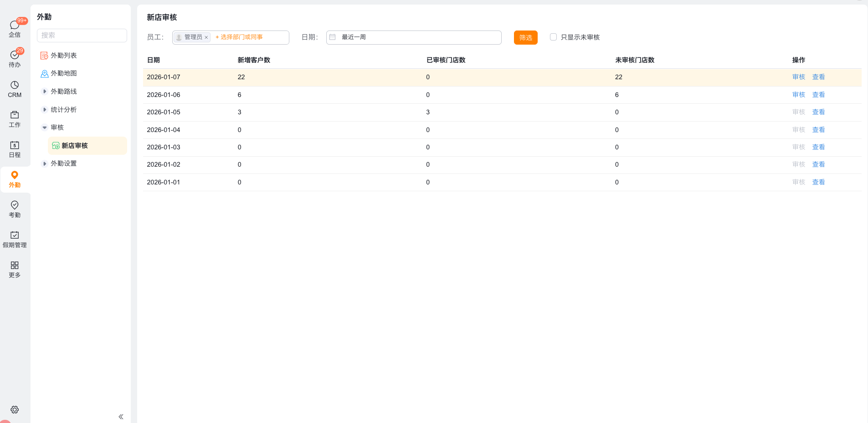Screen dimensions: 868x423
Task: Focus the 搜索 search box
Action: pyautogui.click(x=82, y=36)
